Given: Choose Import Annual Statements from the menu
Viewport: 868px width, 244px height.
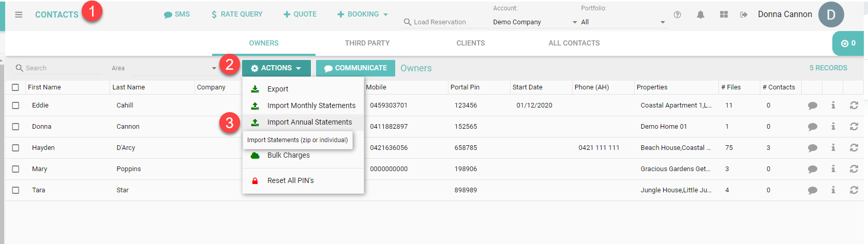Looking at the screenshot, I should (309, 122).
